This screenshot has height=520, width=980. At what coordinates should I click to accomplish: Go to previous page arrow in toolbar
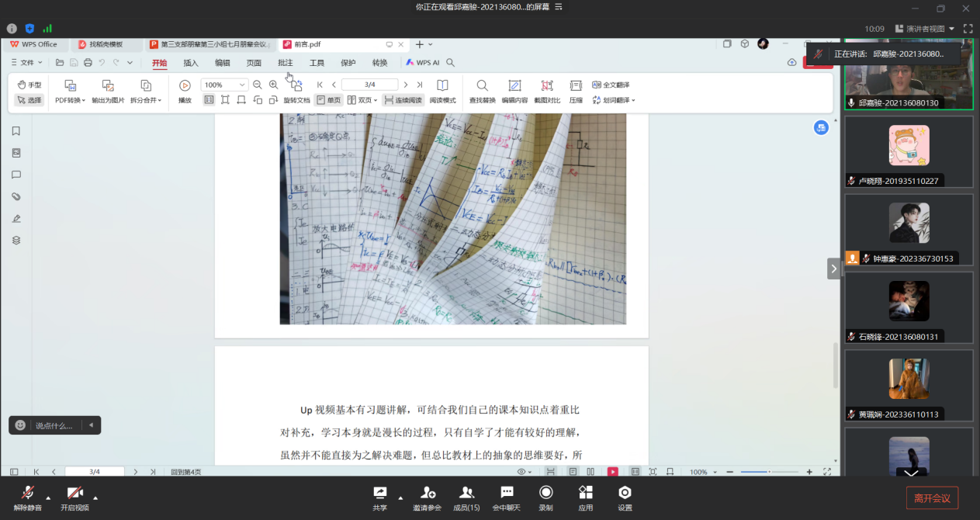tap(334, 85)
